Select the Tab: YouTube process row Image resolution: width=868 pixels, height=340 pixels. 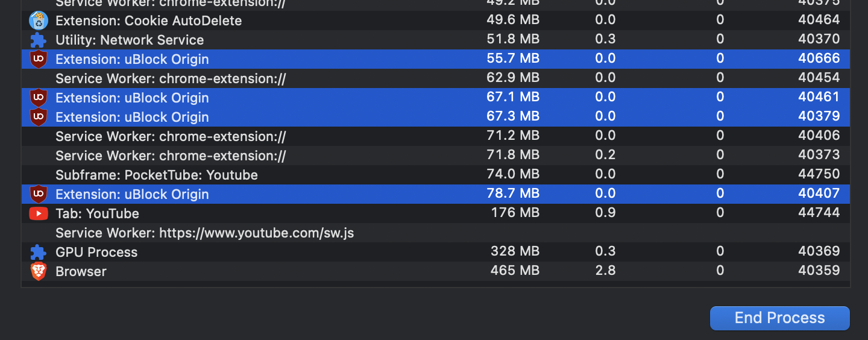(436, 213)
